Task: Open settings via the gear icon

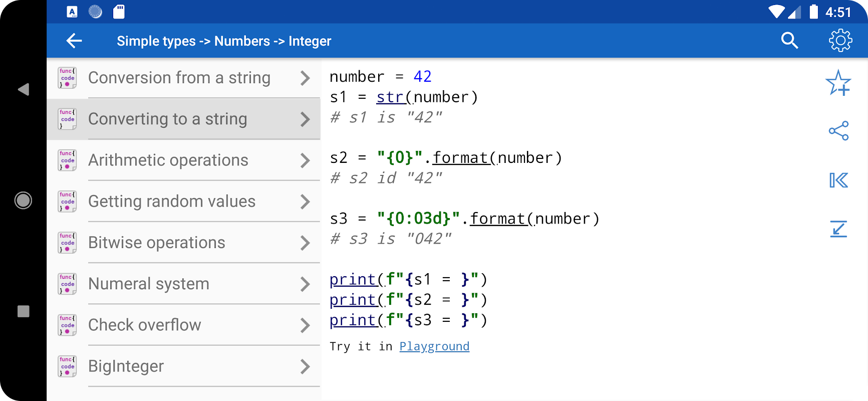Action: pos(840,41)
